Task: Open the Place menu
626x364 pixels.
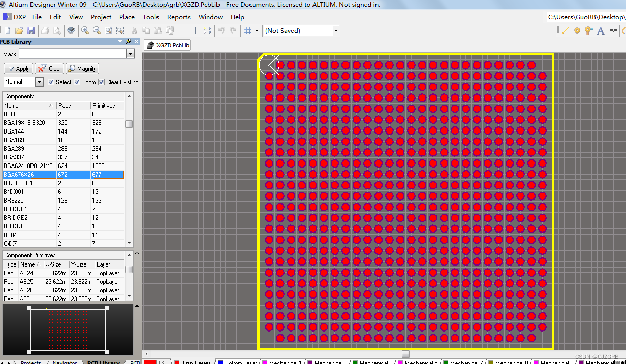Action: pos(127,17)
